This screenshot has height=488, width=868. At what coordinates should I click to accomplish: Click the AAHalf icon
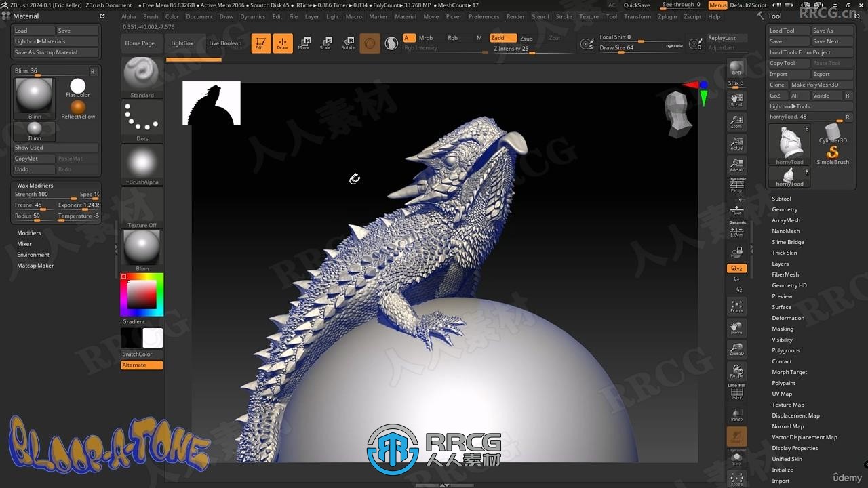[x=736, y=165]
